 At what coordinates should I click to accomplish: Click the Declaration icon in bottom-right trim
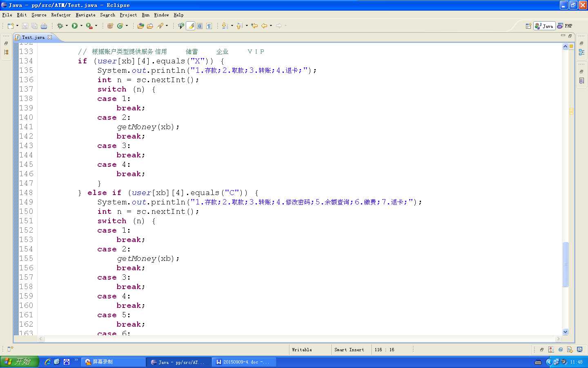570,350
